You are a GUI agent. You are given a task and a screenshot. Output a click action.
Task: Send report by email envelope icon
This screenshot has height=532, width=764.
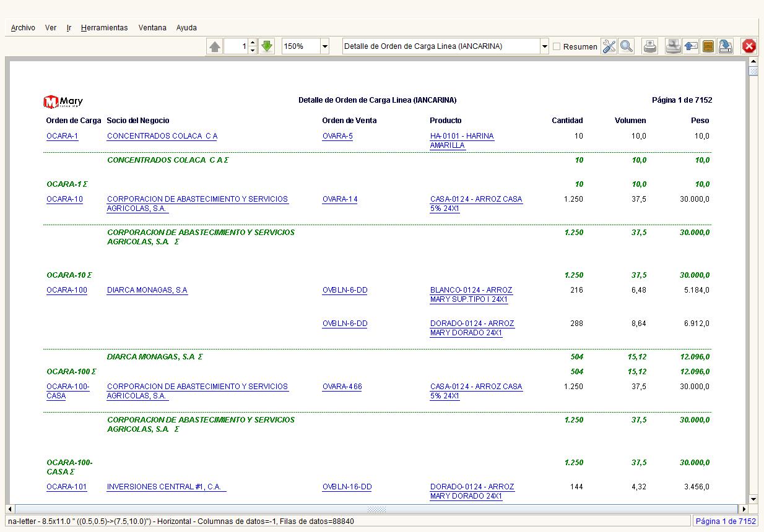[x=691, y=46]
